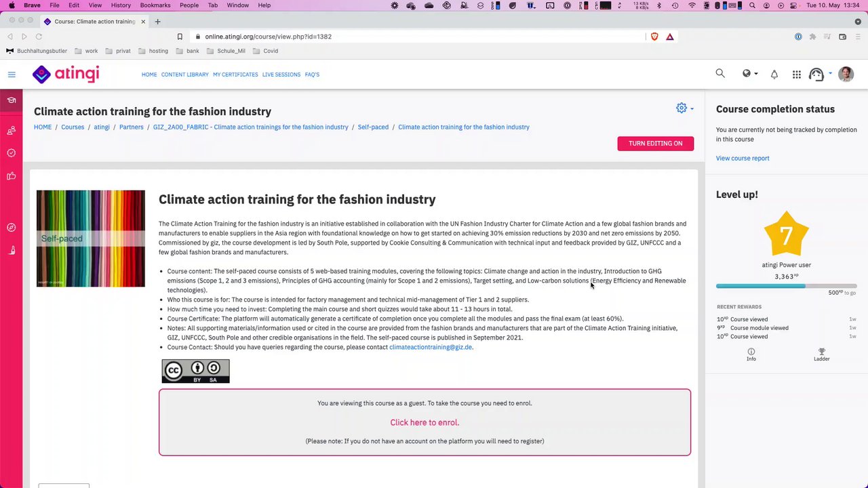Open the Brave wallet icon
The width and height of the screenshot is (868, 488).
click(x=842, y=37)
